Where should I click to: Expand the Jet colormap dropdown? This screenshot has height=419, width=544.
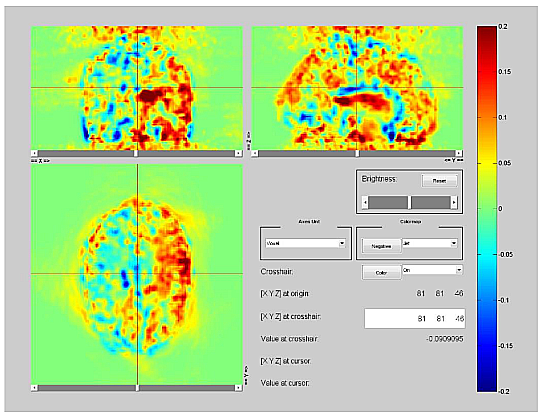(430, 243)
